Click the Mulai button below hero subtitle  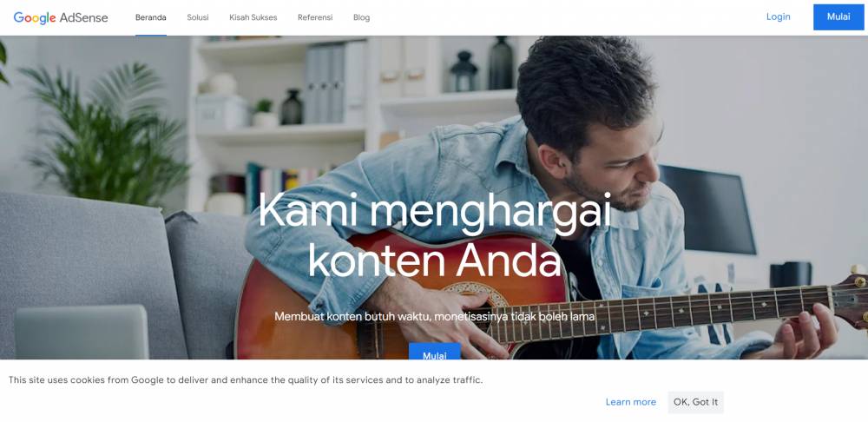[x=435, y=352]
